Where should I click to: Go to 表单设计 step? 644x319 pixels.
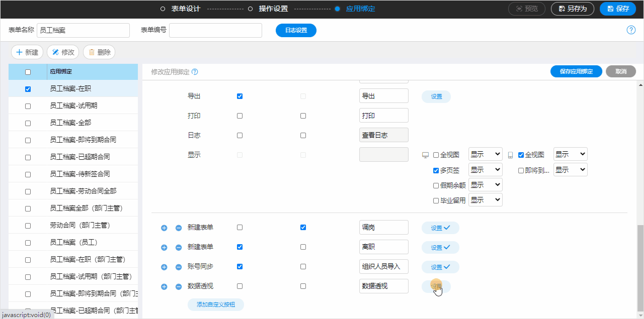coord(186,9)
